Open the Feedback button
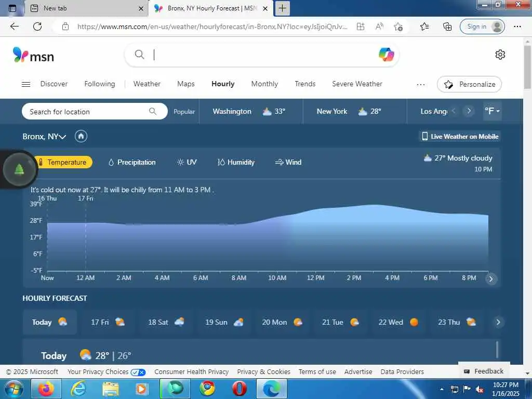Screen dimensions: 532x399 coord(484,371)
